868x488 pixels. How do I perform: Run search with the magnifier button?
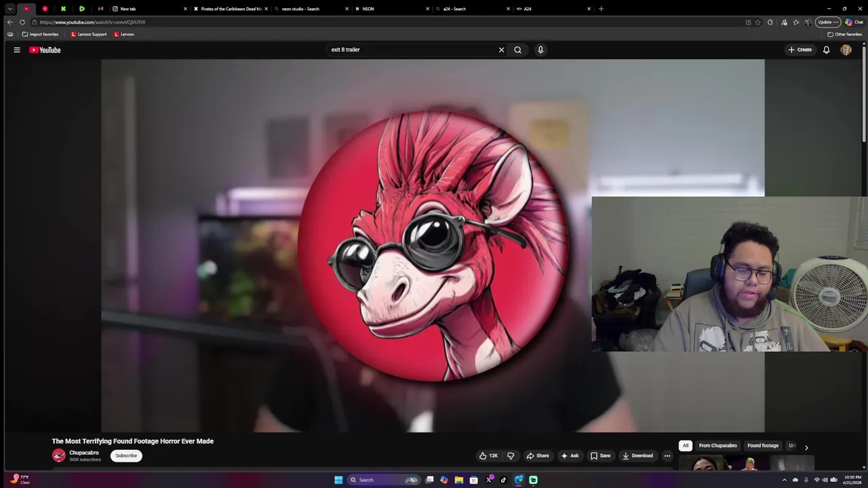pyautogui.click(x=518, y=49)
